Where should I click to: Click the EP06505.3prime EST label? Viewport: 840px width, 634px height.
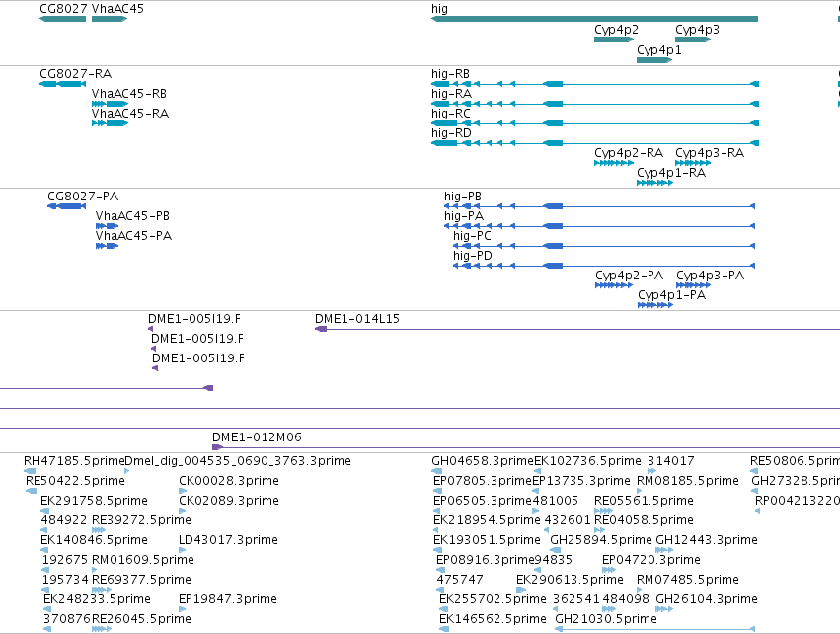click(482, 501)
